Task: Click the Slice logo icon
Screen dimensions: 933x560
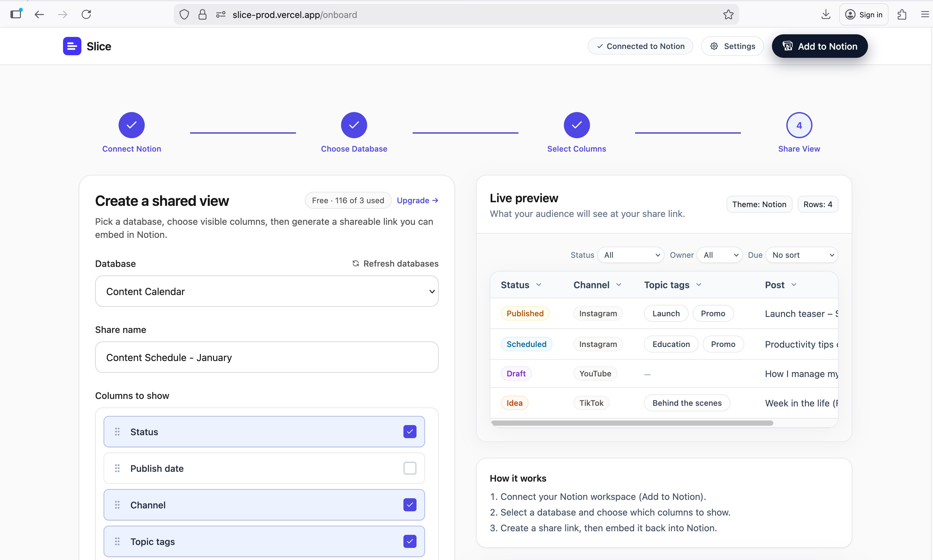Action: 72,46
